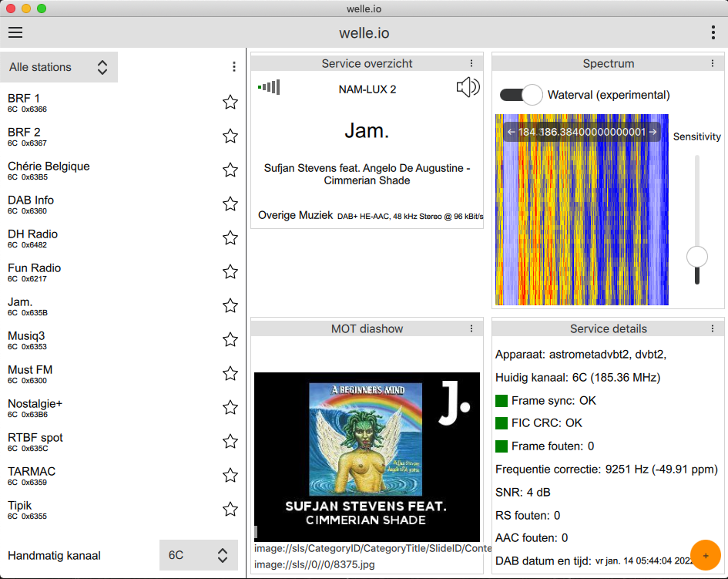Adjust the Sensitivity slider handle
The width and height of the screenshot is (728, 579).
pyautogui.click(x=697, y=257)
